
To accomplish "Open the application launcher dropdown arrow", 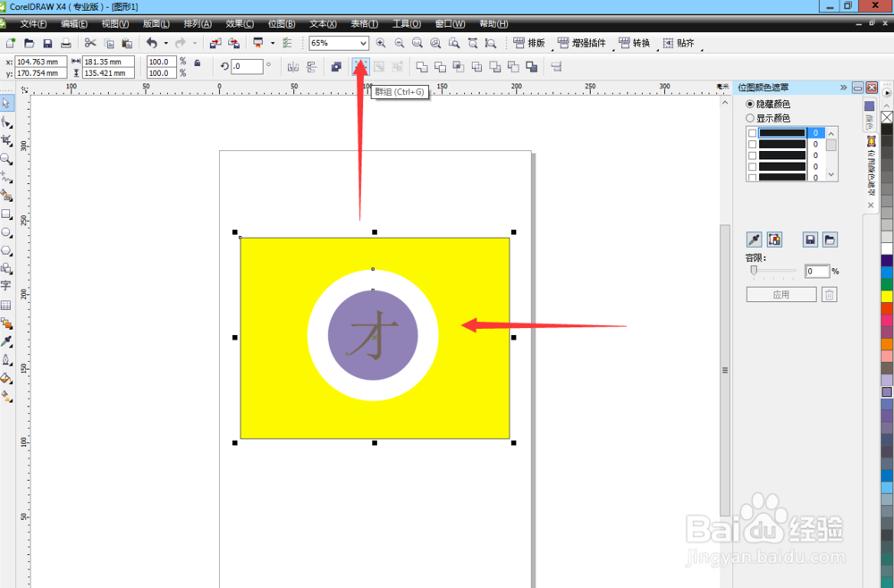I will (272, 43).
